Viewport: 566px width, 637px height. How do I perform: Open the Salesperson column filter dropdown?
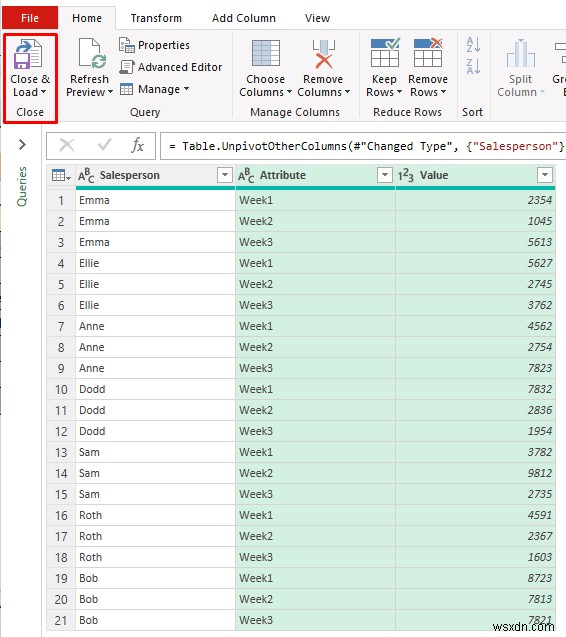pyautogui.click(x=225, y=175)
